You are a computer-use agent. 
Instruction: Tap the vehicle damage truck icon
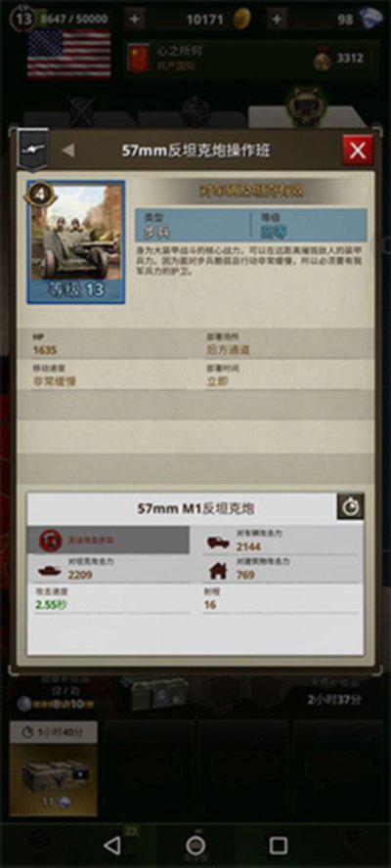[218, 542]
